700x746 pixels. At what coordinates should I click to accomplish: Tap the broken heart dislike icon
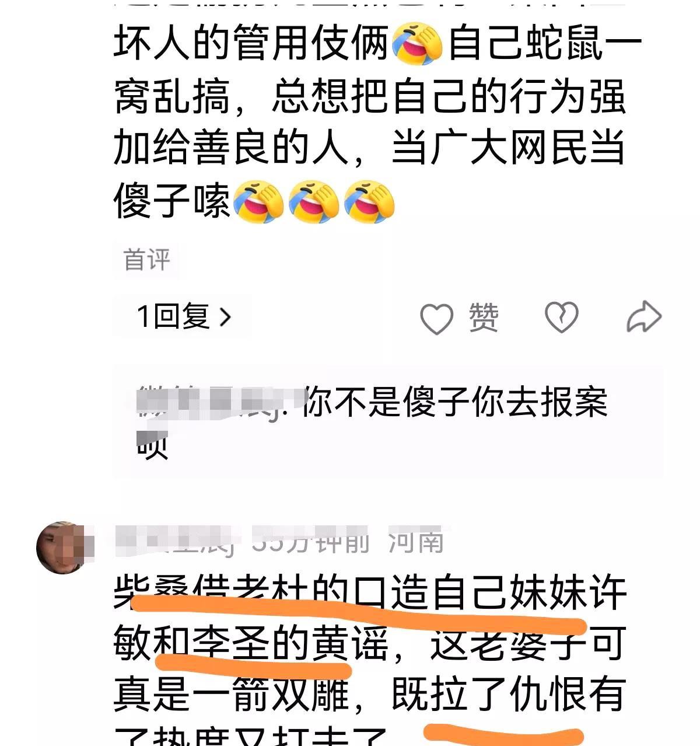[561, 318]
